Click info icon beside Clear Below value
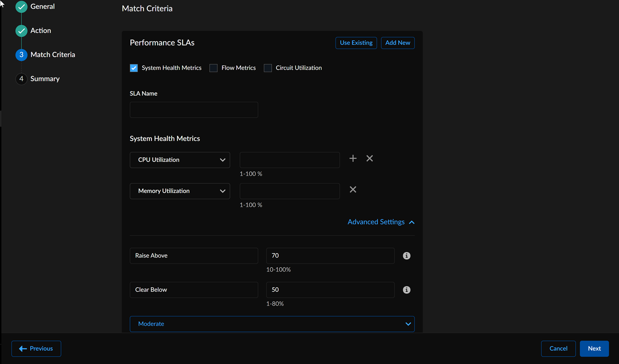This screenshot has width=619, height=364. pos(406,290)
